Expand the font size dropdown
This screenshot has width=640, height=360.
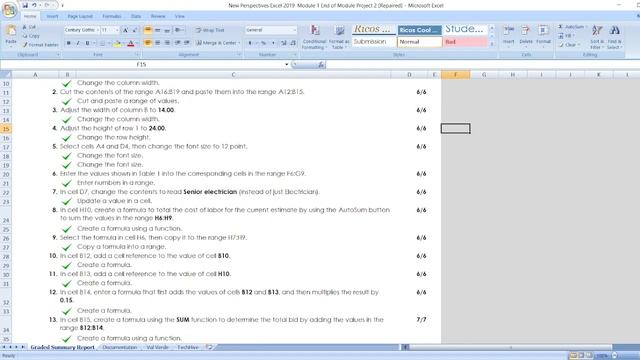tap(117, 30)
